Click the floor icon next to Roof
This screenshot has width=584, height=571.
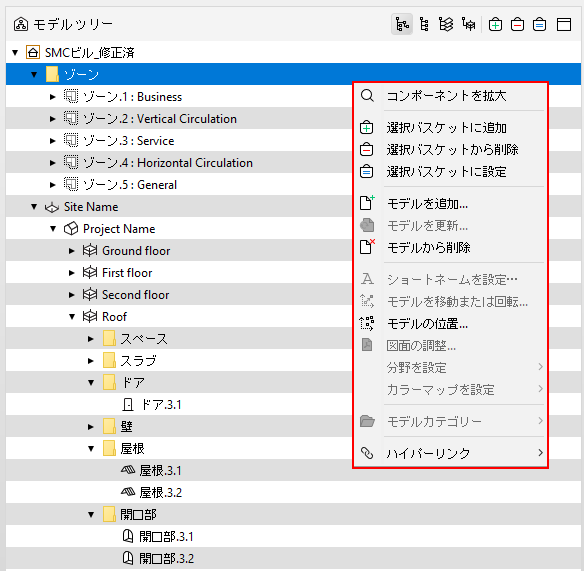[90, 316]
